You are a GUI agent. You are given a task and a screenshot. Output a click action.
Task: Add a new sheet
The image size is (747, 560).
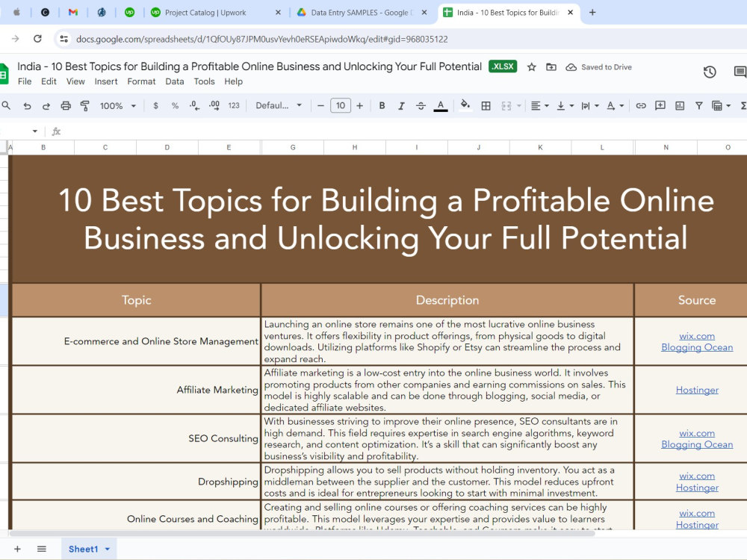pos(17,549)
